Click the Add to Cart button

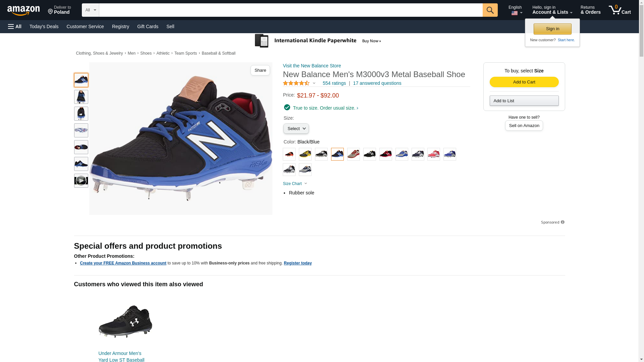524,82
